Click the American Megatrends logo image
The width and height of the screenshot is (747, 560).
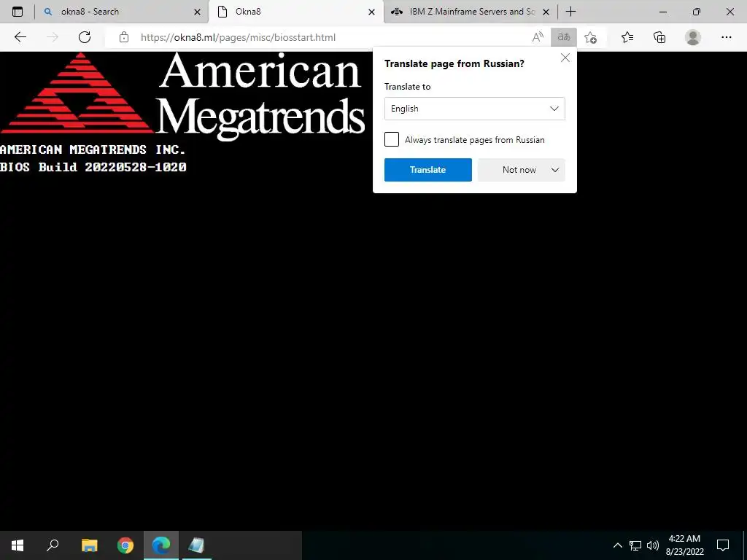(183, 96)
